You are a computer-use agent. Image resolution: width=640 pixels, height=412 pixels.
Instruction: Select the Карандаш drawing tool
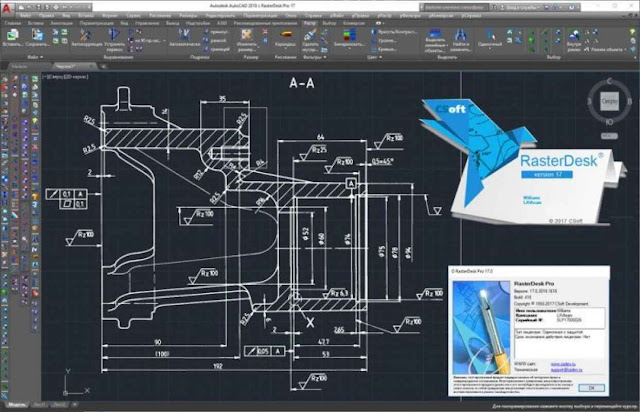(285, 38)
